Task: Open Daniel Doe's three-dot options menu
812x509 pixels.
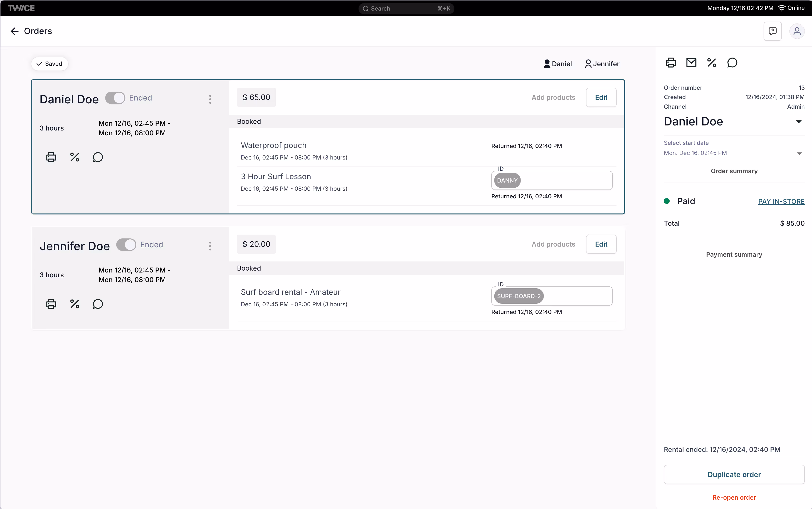Action: [210, 99]
